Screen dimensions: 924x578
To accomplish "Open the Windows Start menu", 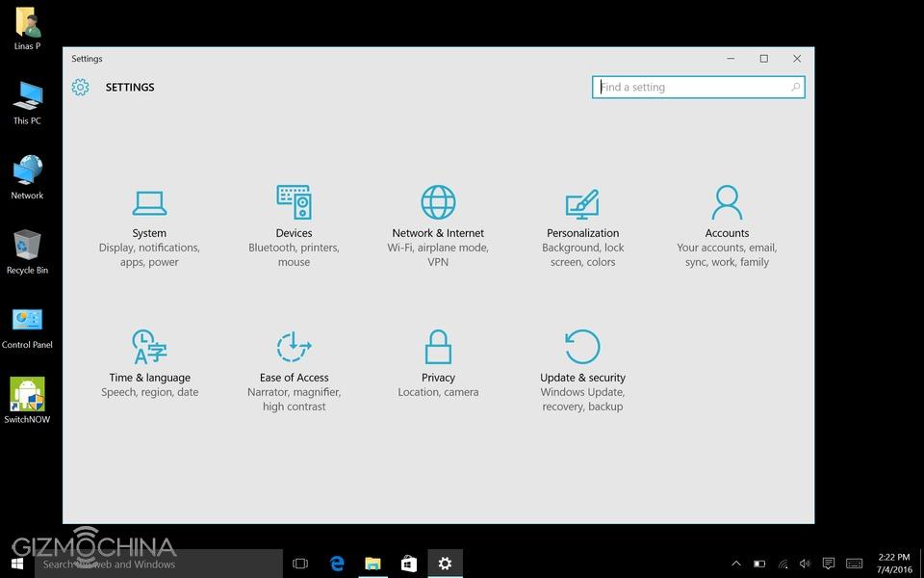I will (17, 564).
